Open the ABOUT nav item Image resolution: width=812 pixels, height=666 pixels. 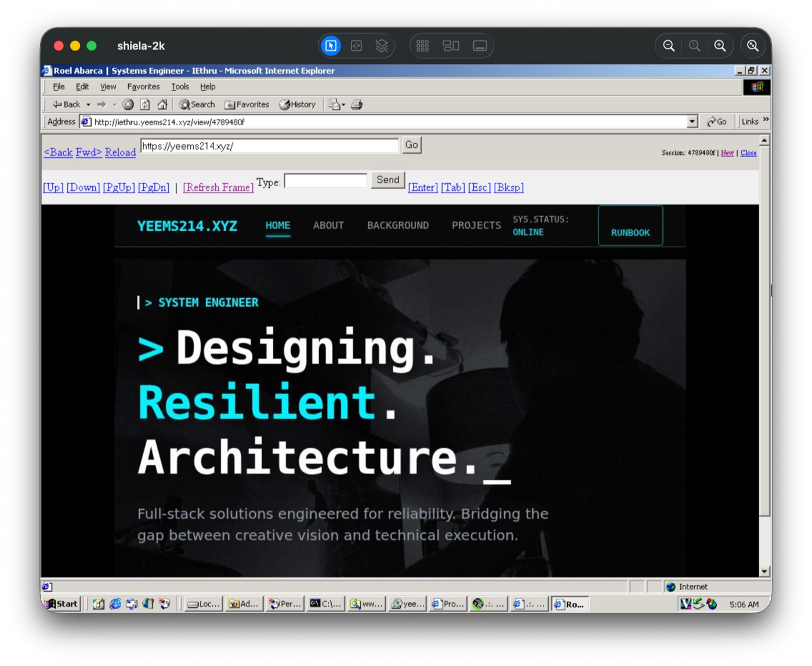click(x=328, y=226)
